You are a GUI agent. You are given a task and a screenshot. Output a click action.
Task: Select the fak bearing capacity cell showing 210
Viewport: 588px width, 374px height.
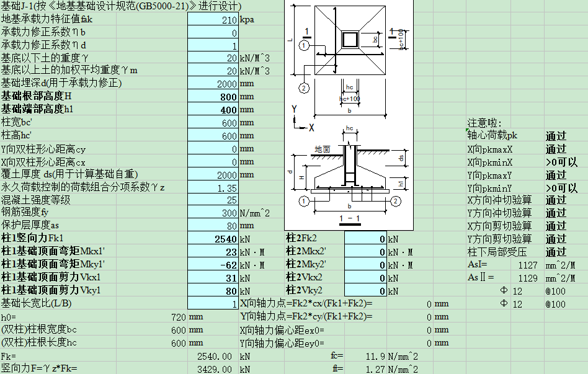pos(212,20)
